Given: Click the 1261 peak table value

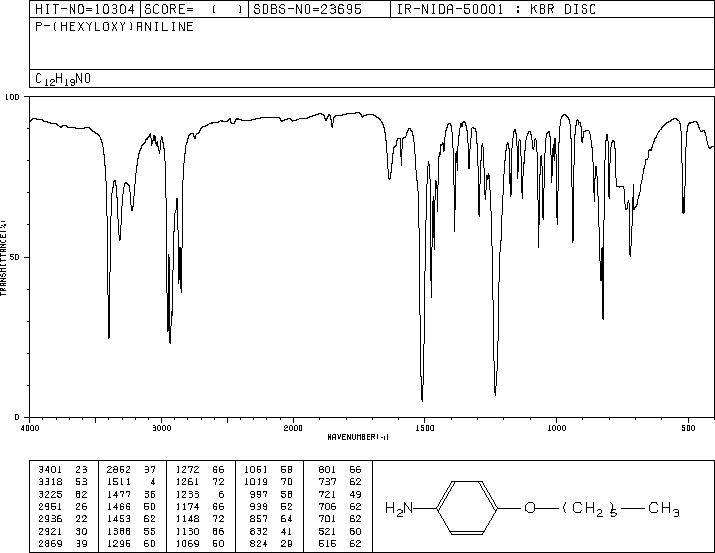Looking at the screenshot, I should coord(187,482).
